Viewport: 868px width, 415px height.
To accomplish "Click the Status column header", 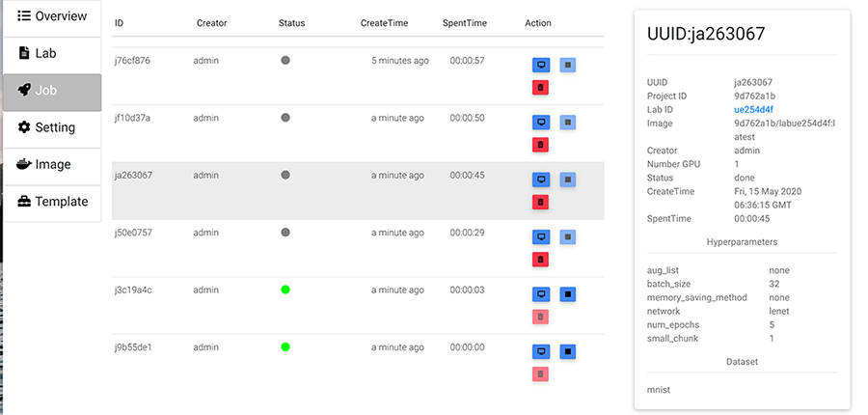I will [291, 22].
